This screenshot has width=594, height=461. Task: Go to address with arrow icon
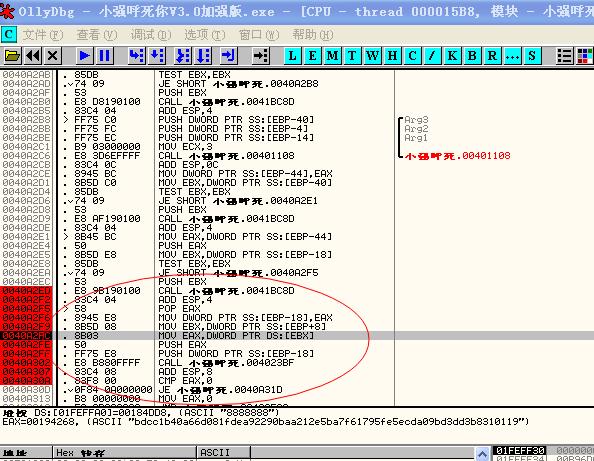pyautogui.click(x=261, y=56)
